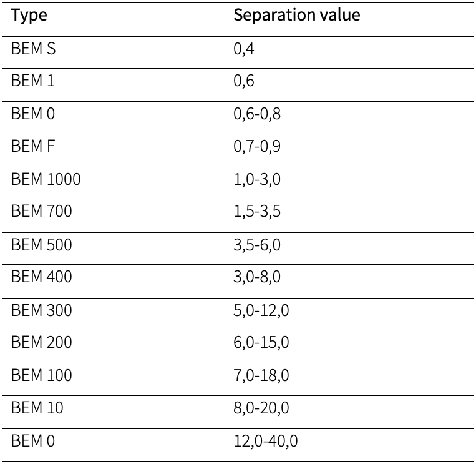
Task: Select the BEM 100 cell
Action: click(x=42, y=375)
